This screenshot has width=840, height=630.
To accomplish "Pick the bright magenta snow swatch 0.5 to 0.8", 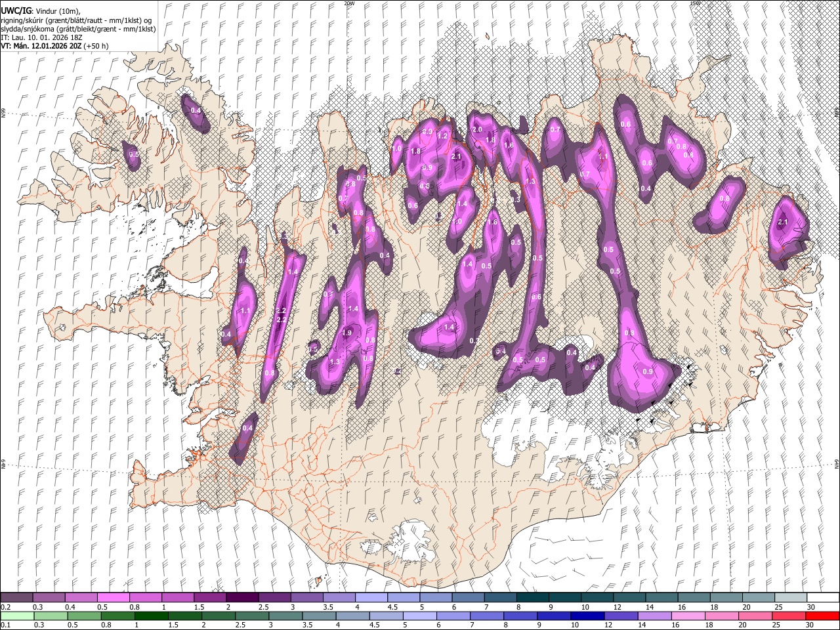I will tap(114, 597).
